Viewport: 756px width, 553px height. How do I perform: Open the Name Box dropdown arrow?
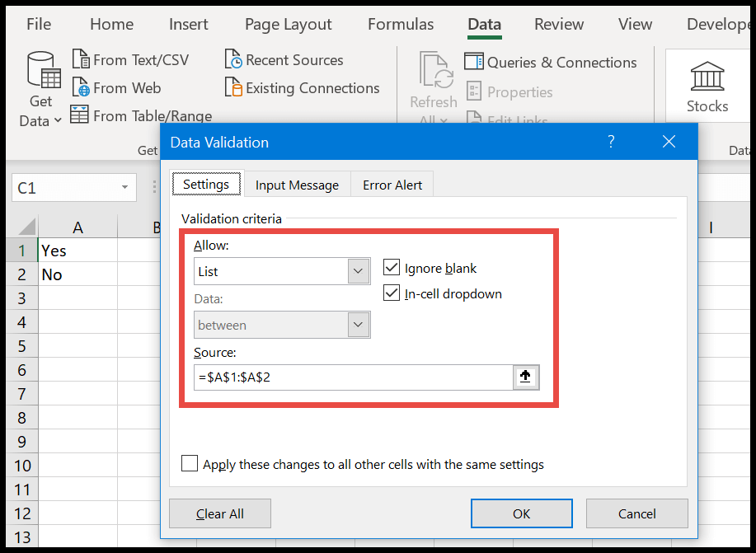click(x=124, y=187)
